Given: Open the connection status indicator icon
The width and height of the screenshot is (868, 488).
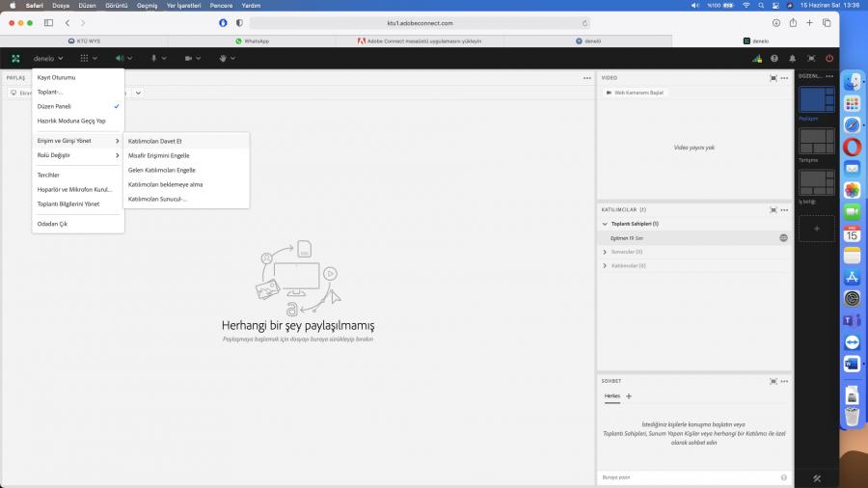Looking at the screenshot, I should pos(757,58).
